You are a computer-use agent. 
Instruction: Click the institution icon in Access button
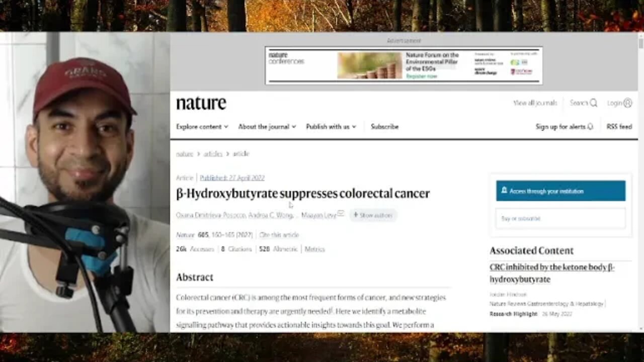coord(504,191)
